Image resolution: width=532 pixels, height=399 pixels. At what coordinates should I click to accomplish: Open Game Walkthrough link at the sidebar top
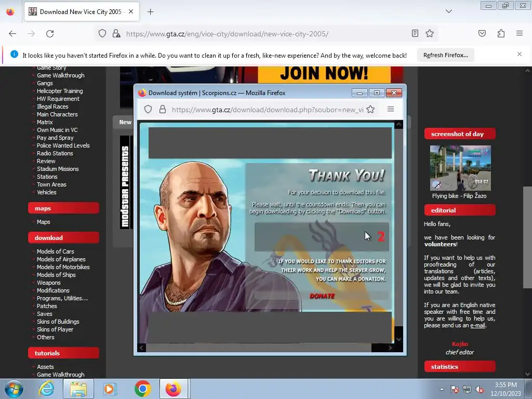tap(60, 75)
